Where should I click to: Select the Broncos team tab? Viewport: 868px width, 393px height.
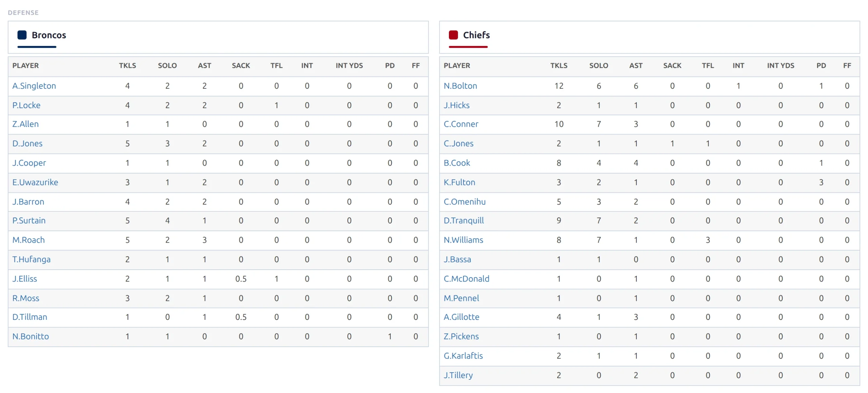tap(42, 38)
